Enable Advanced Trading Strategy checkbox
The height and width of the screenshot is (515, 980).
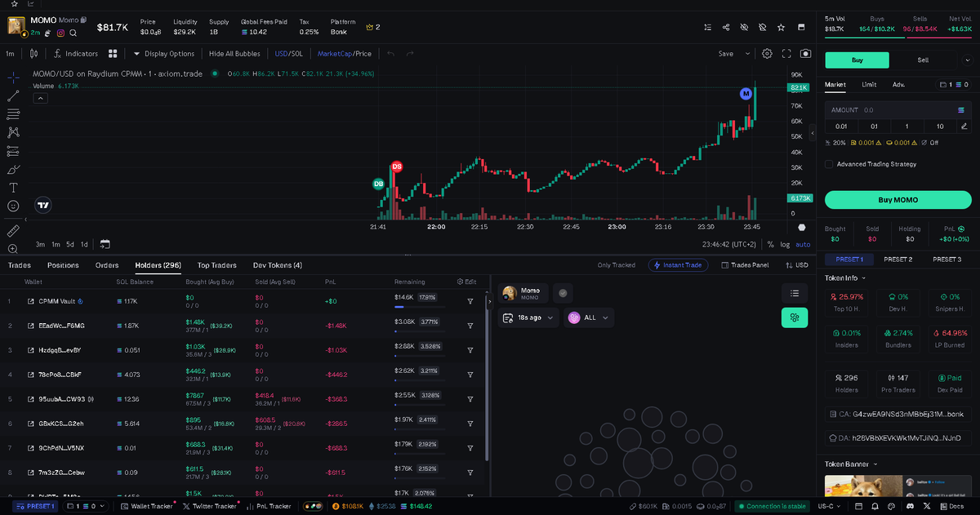[829, 164]
